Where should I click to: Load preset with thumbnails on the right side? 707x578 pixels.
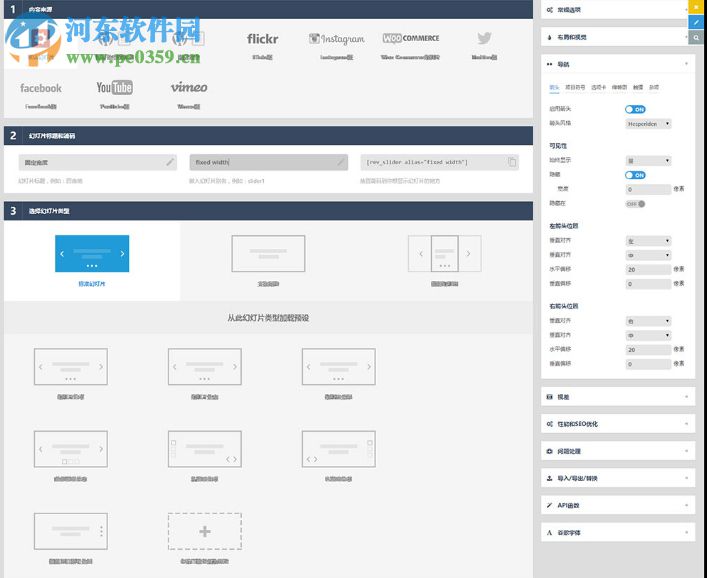click(x=339, y=449)
